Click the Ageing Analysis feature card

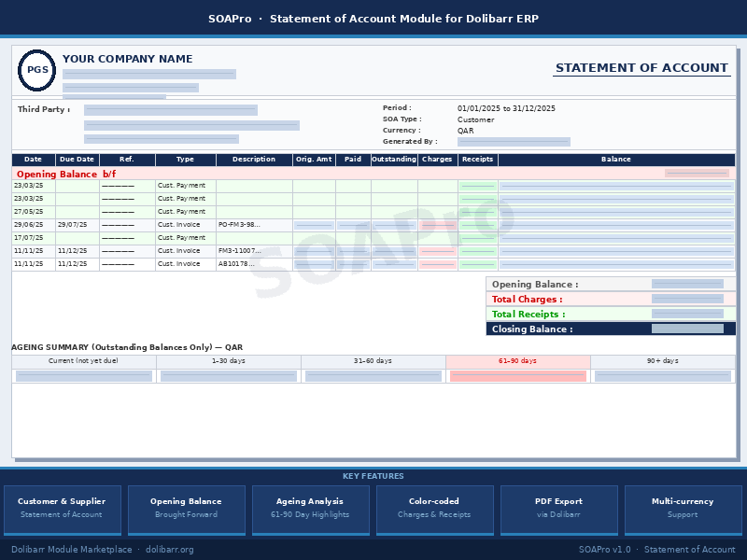tap(310, 510)
